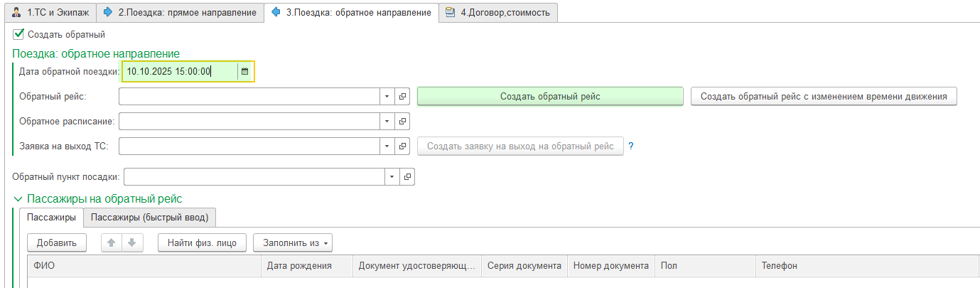Select Пассажиры (быстрый ввод) tab
Screen dimensions: 980x288
tap(149, 217)
